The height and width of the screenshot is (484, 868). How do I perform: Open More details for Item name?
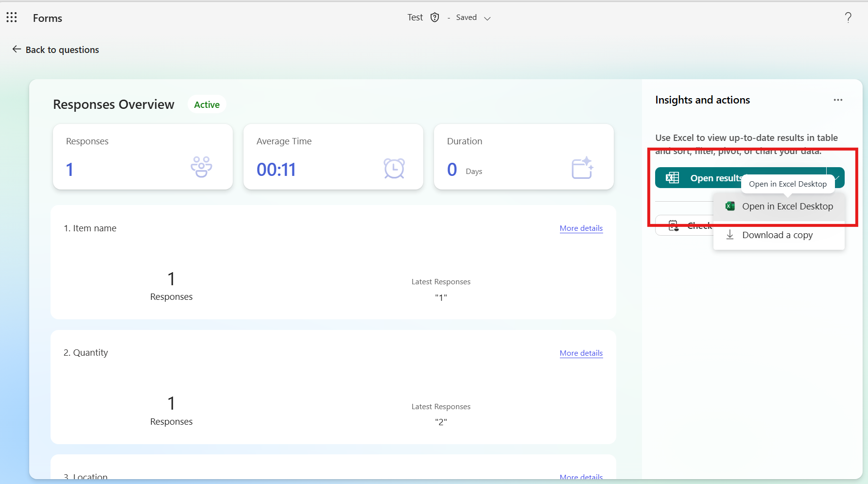click(581, 228)
